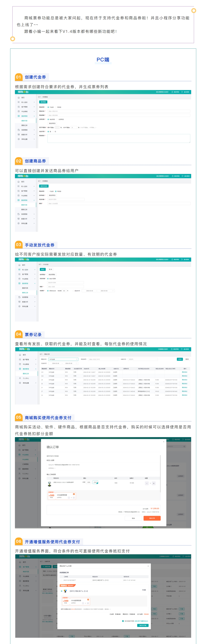Open 发放对象 dropdown in 创建商品券 form
202x644 pixels.
tap(66, 200)
